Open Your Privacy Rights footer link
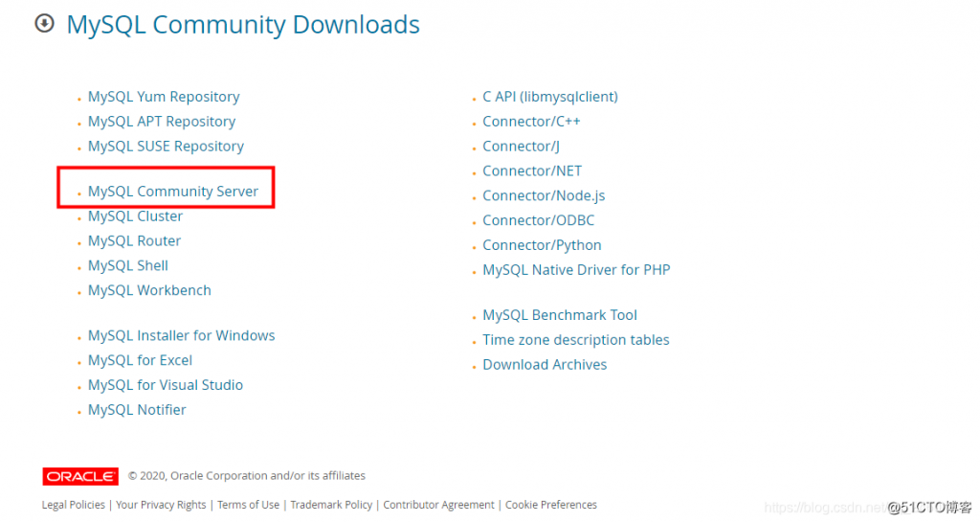The image size is (980, 523). (161, 505)
